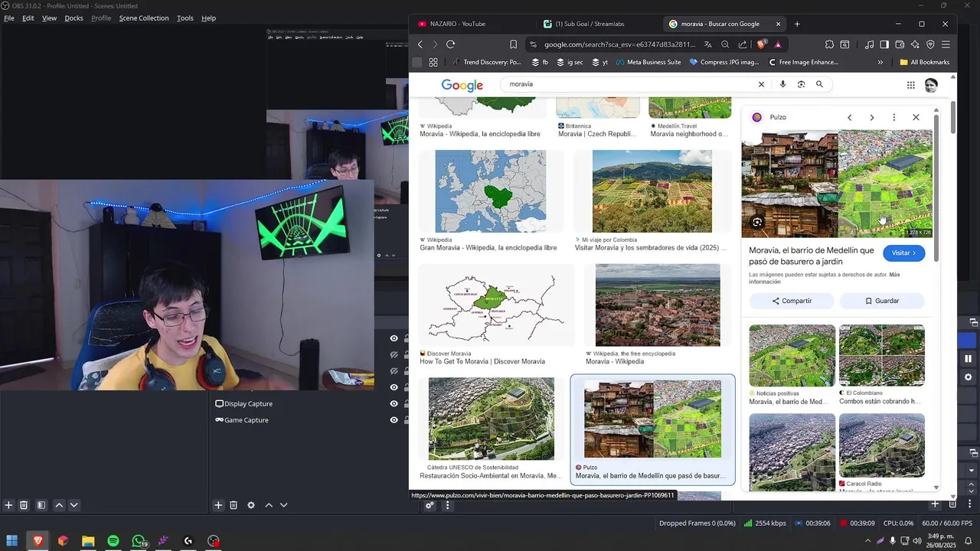Open Spotify from the taskbar
Viewport: 980px width, 551px height.
pos(113,541)
